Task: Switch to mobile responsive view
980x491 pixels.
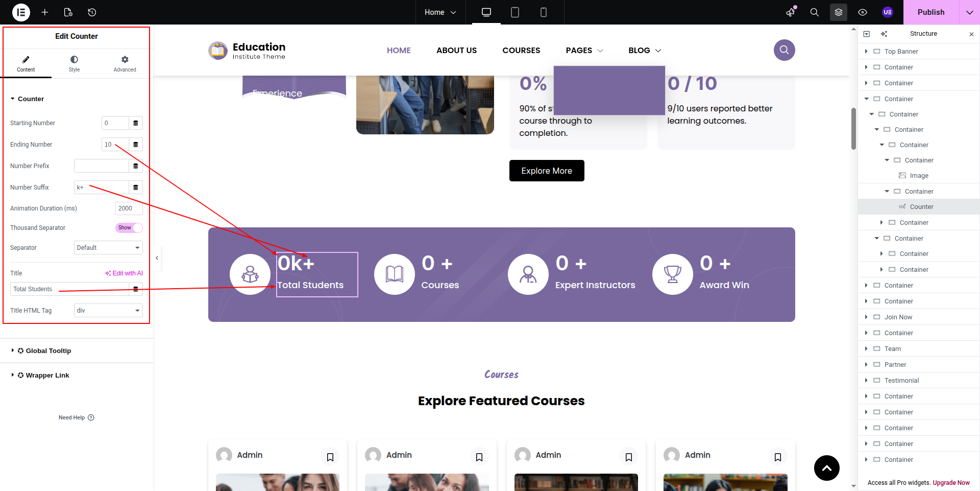Action: click(544, 12)
